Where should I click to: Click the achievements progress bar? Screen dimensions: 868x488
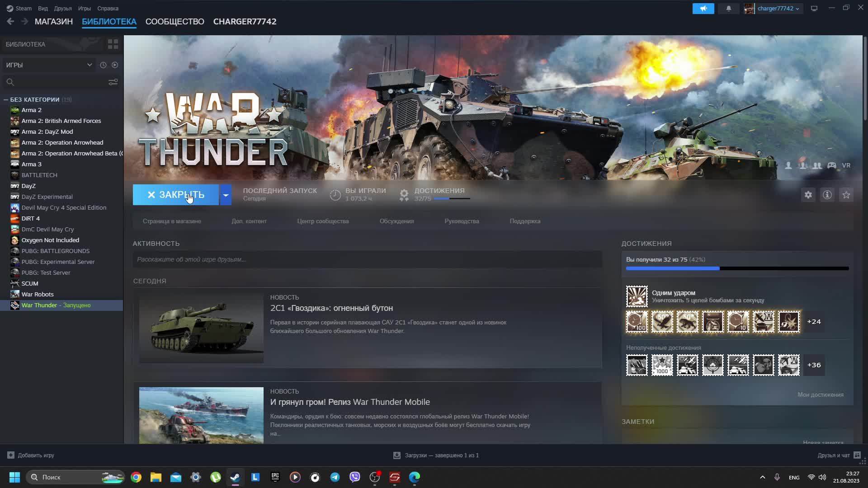click(x=737, y=268)
